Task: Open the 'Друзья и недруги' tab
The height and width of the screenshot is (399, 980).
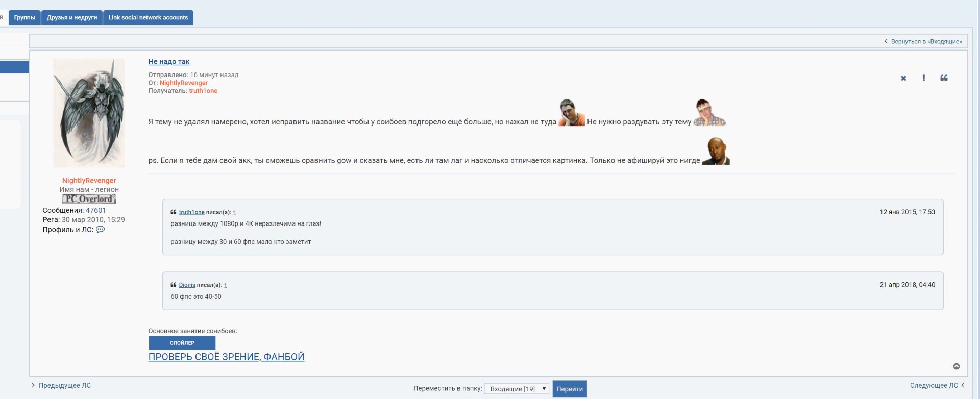Action: point(71,17)
